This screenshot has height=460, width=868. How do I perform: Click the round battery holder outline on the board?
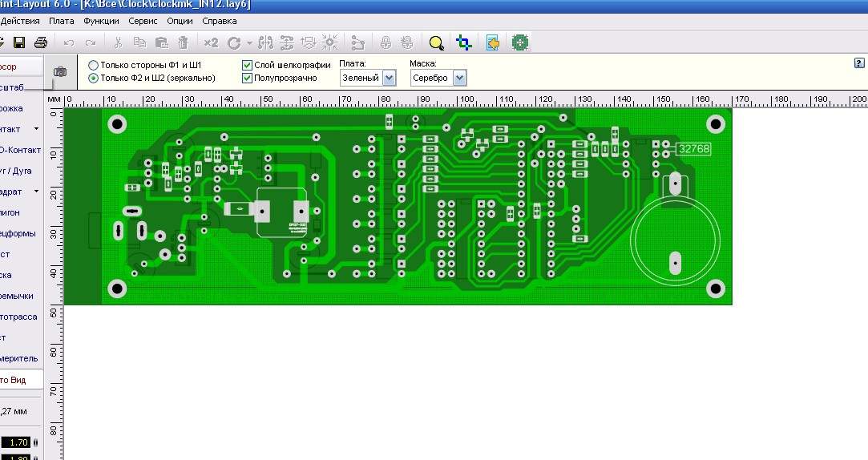675,240
